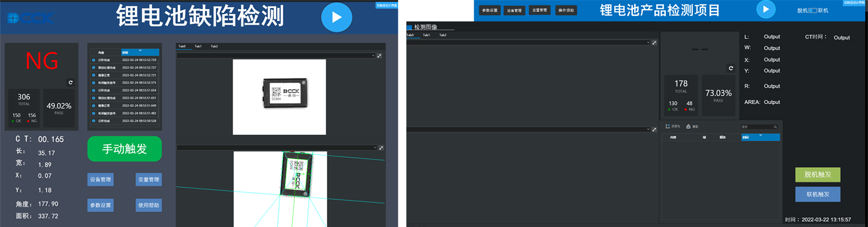Click the green 手动触发 button
Viewport: 868px width, 227px height.
click(124, 149)
